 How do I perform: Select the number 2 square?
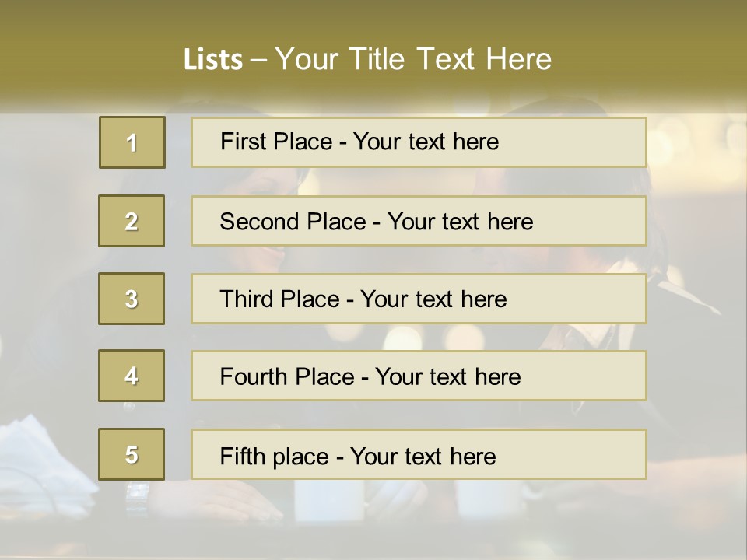(132, 221)
